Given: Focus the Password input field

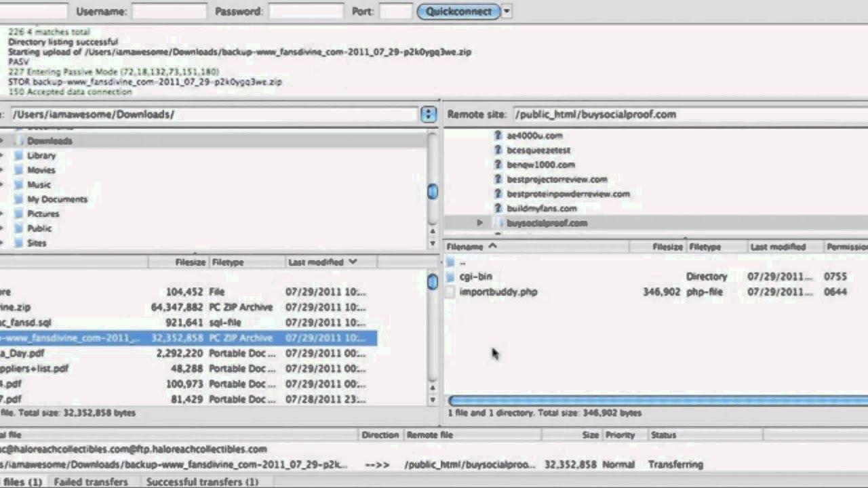Looking at the screenshot, I should pyautogui.click(x=304, y=11).
